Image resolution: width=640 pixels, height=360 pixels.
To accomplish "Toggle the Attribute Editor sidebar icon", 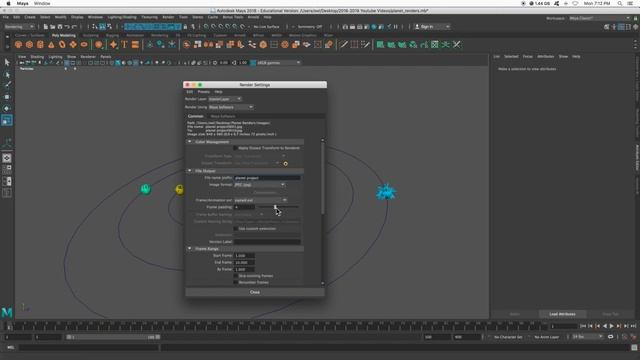I will pyautogui.click(x=621, y=27).
